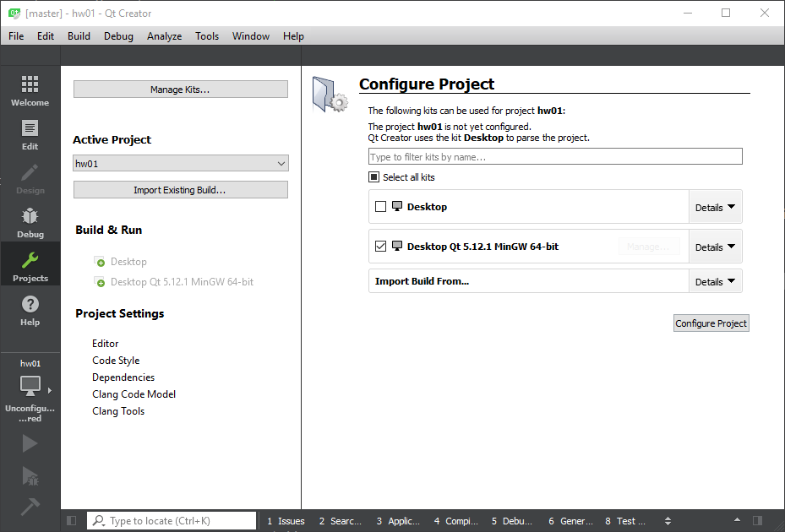The image size is (785, 532).
Task: Open Clang Tools settings
Action: (x=118, y=411)
